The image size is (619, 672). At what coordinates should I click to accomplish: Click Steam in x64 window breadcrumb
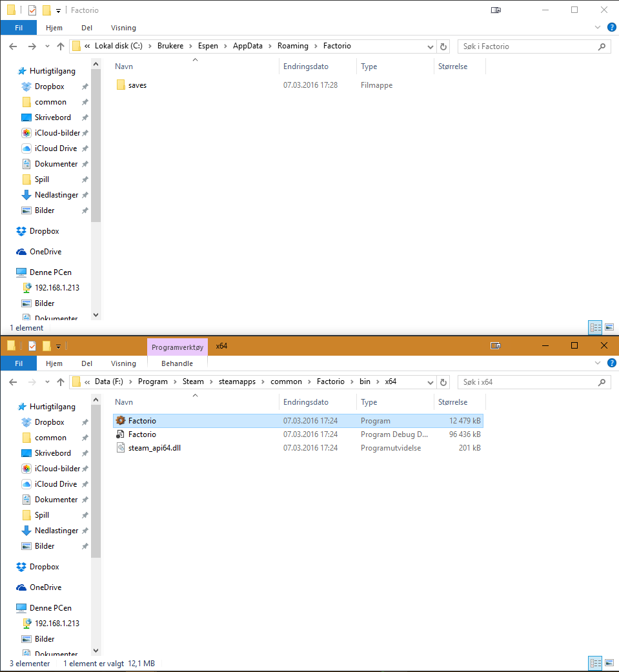[193, 382]
